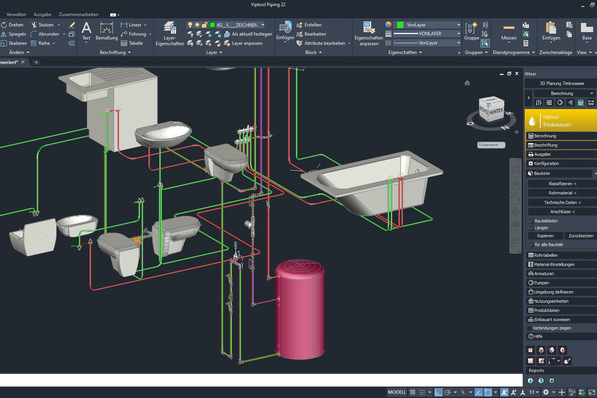This screenshot has width=597, height=398.
Task: Select the Skalieren scale tool
Action: (14, 43)
